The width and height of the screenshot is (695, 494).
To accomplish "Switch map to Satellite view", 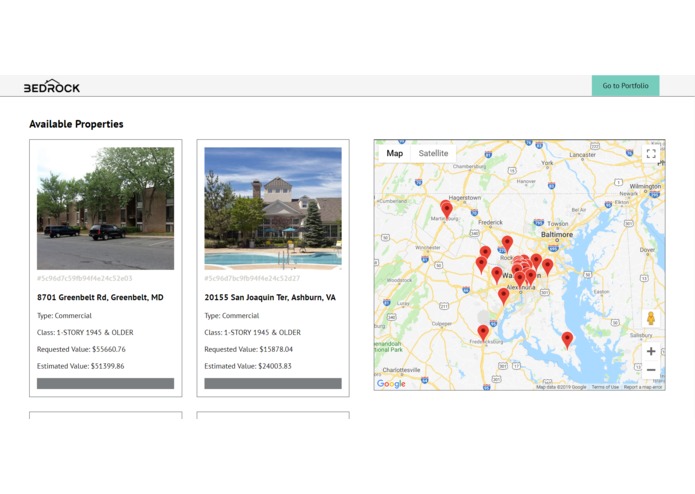I will point(433,153).
